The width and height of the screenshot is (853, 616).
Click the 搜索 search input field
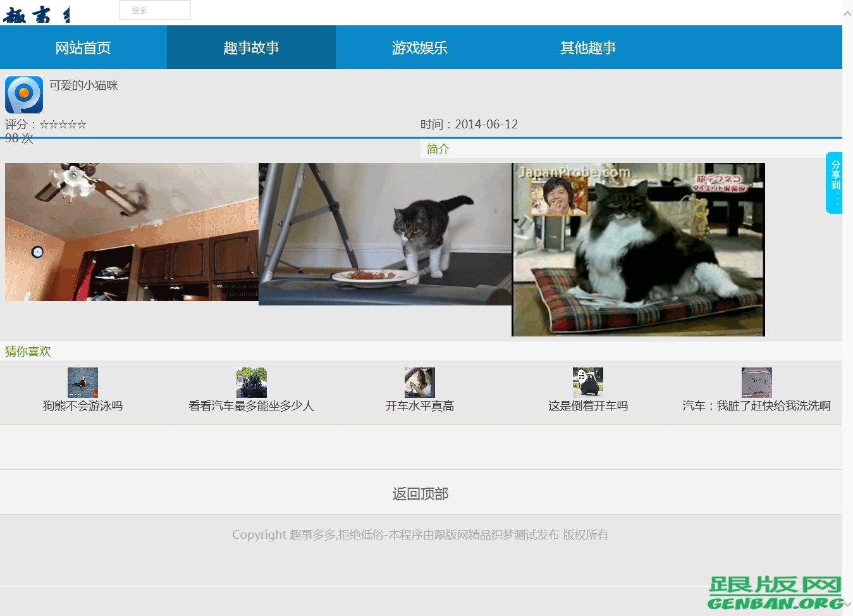155,10
